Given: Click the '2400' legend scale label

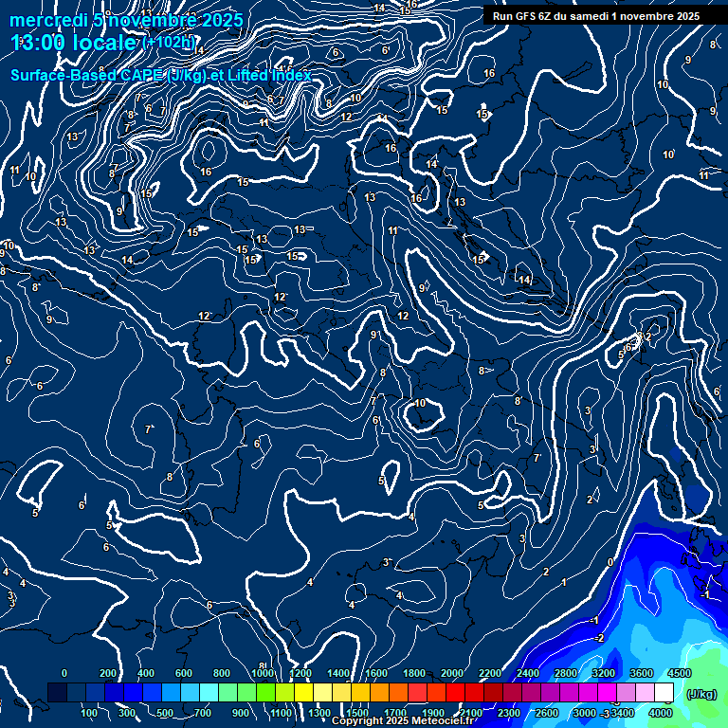Looking at the screenshot, I should [x=528, y=673].
